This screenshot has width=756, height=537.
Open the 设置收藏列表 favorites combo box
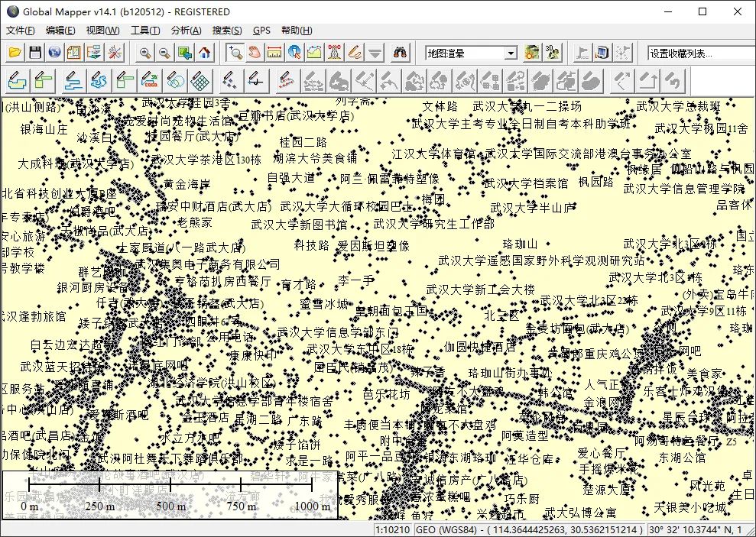point(702,53)
